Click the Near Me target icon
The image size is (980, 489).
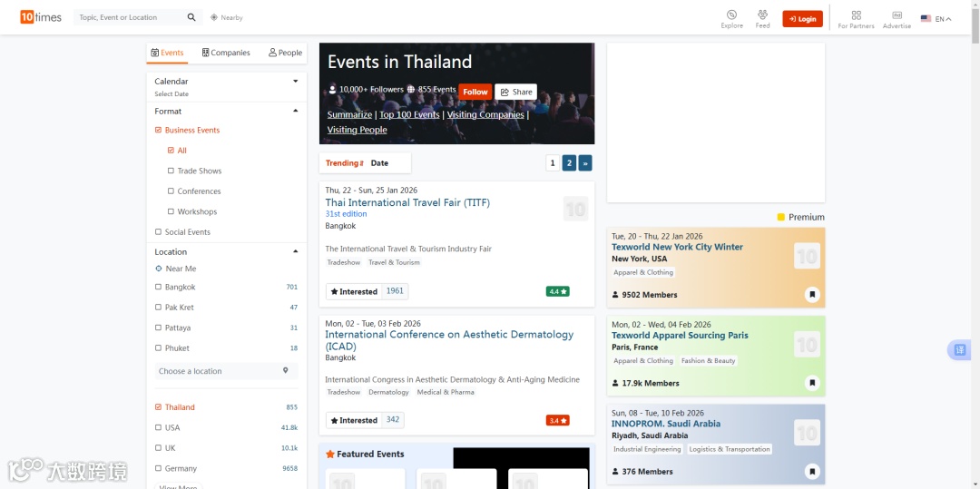pyautogui.click(x=158, y=269)
